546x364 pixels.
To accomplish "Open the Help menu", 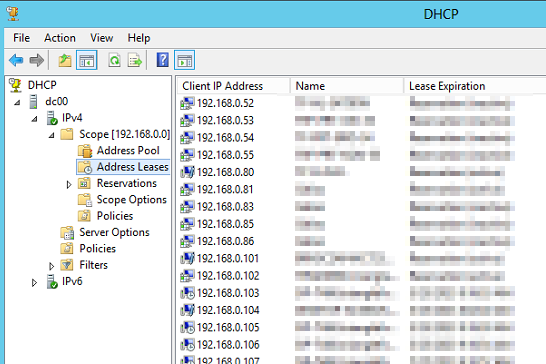I will coord(139,38).
